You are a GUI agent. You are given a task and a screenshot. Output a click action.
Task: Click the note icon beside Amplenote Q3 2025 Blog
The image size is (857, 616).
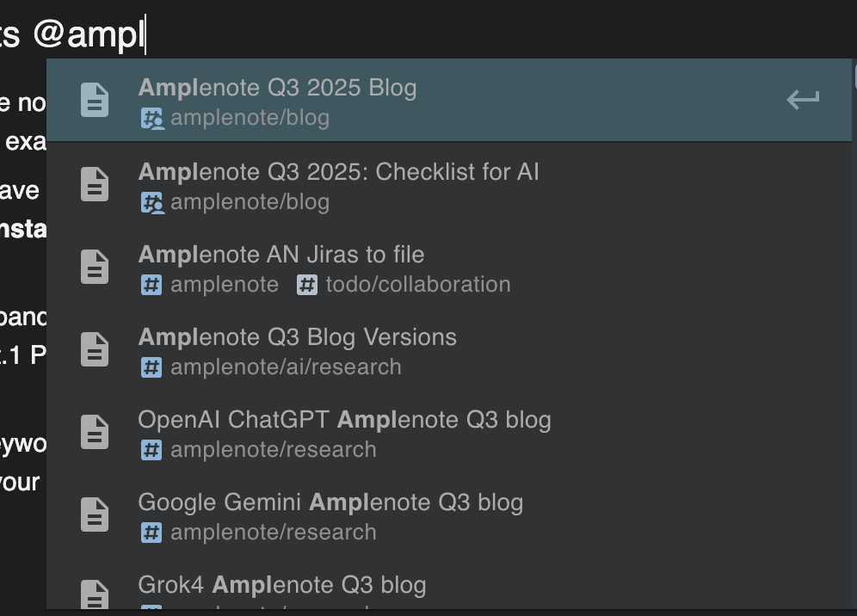point(95,100)
